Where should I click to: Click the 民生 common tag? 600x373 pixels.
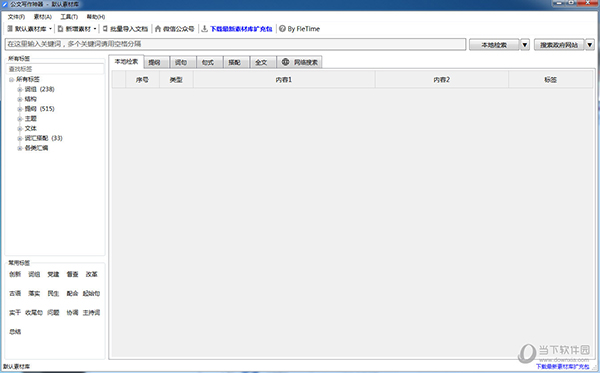coord(53,293)
